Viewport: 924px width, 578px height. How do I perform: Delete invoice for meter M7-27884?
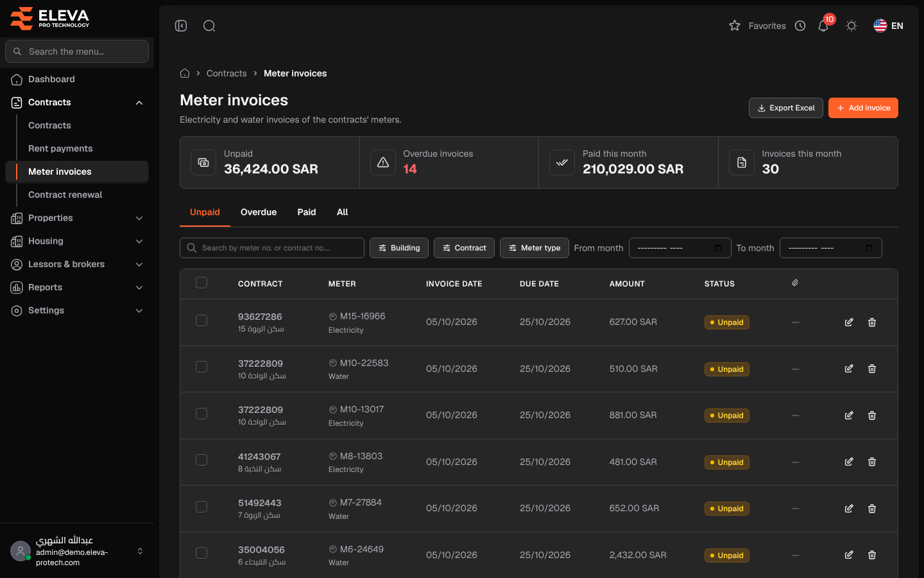(x=872, y=509)
